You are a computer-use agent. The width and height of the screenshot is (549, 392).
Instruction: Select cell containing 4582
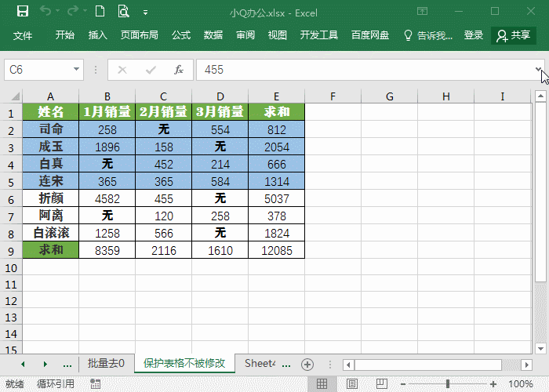pyautogui.click(x=107, y=198)
